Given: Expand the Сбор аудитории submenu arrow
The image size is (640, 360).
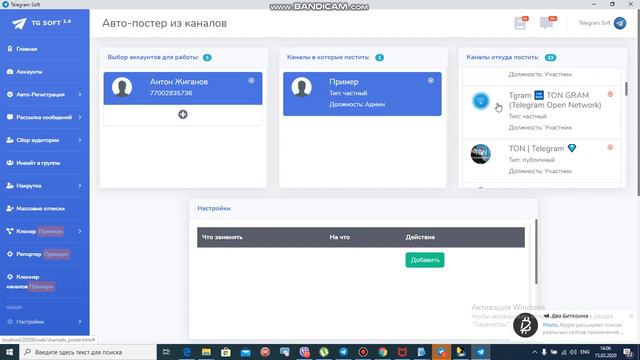Looking at the screenshot, I should 80,140.
